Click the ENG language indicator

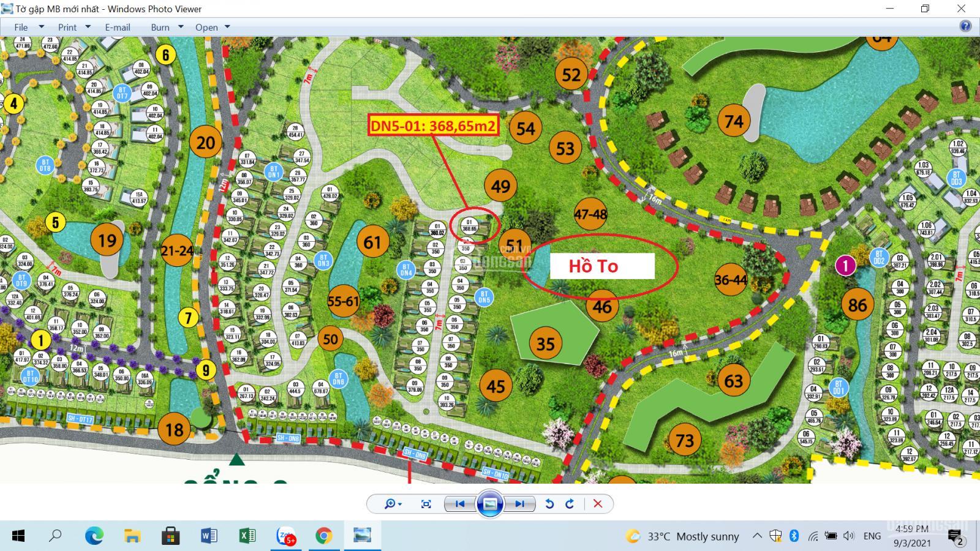(x=872, y=536)
